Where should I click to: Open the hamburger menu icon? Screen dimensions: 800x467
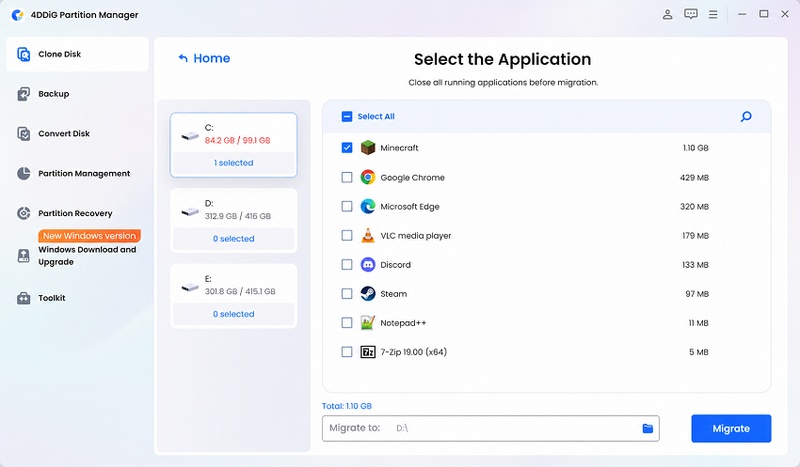[x=713, y=14]
